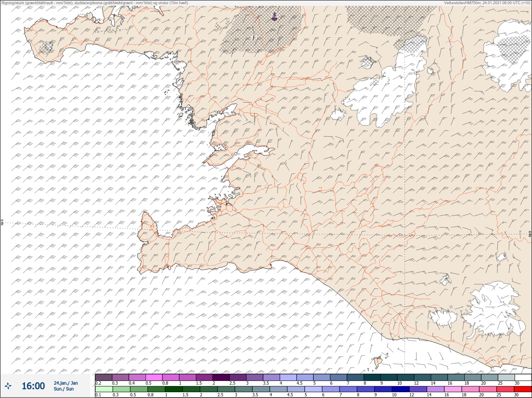Pick the bright red last swatch, lower legend row
The height and width of the screenshot is (398, 532).
coord(523,389)
